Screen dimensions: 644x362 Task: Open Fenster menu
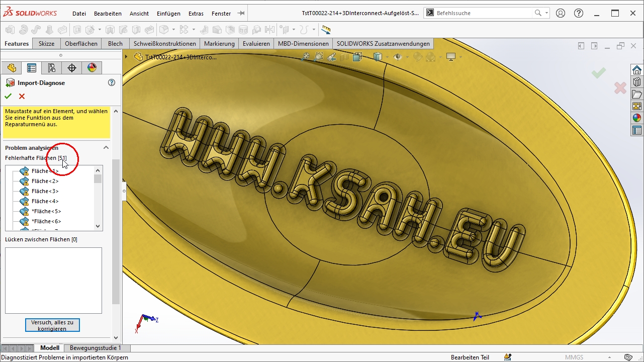click(x=221, y=14)
